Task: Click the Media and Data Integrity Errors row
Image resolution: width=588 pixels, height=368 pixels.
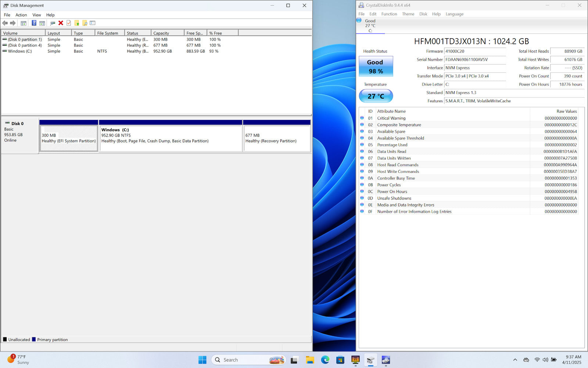Action: [469, 205]
